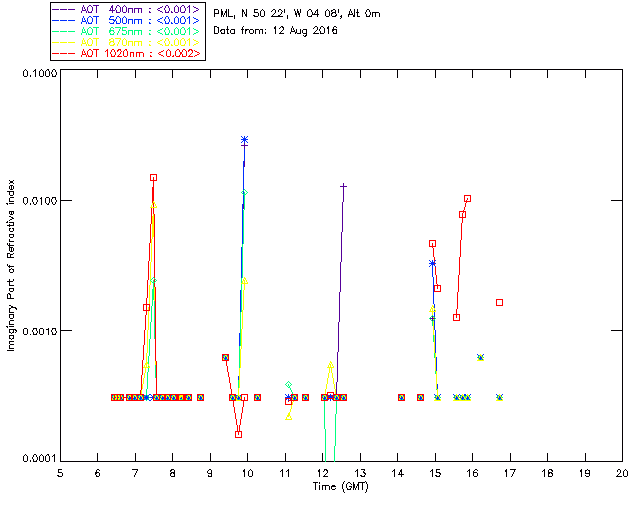
Task: Click the x-axis tick label 6
Action: 98,473
